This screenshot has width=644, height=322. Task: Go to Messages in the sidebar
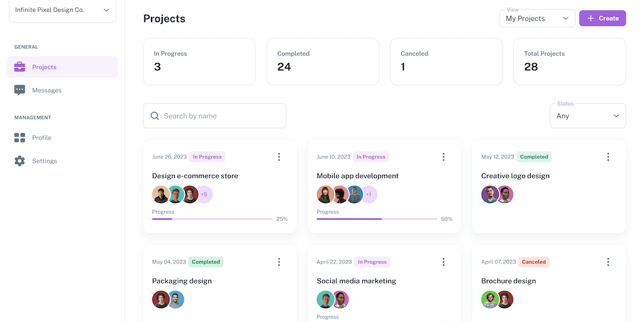47,91
